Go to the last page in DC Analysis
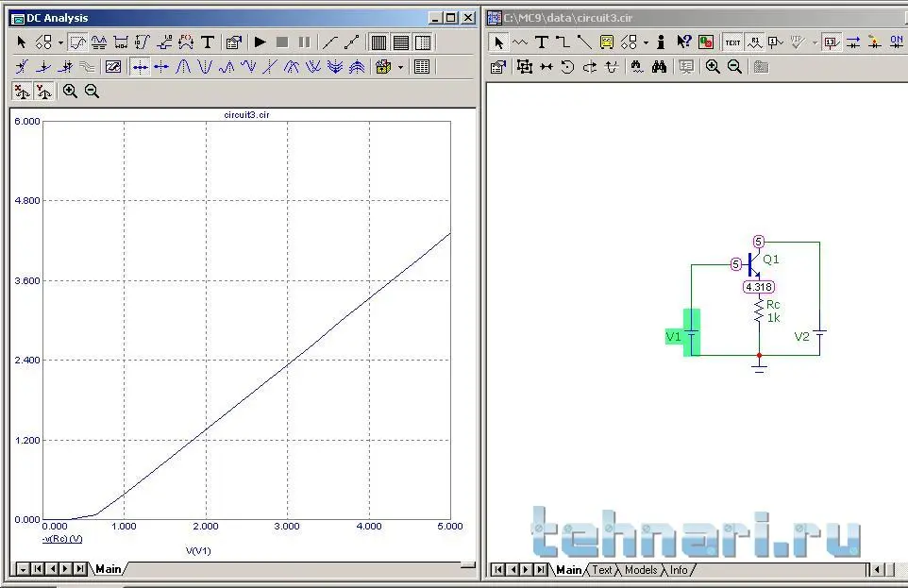 pyautogui.click(x=80, y=569)
